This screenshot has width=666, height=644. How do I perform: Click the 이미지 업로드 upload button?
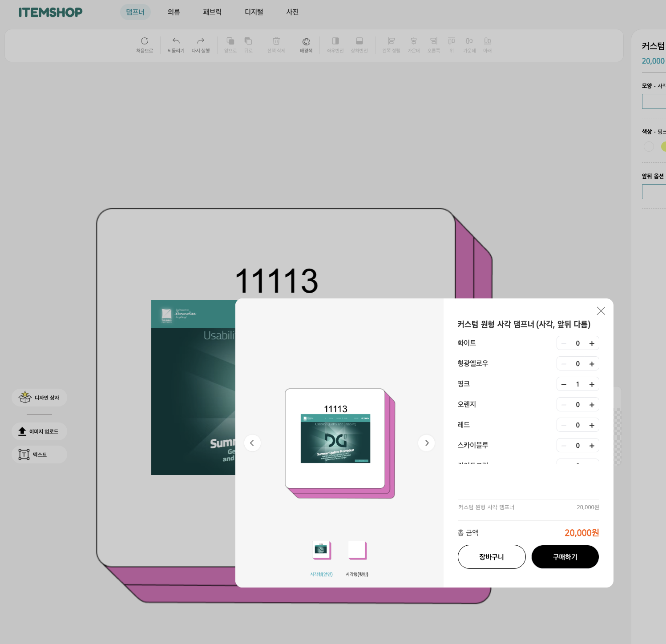click(39, 431)
